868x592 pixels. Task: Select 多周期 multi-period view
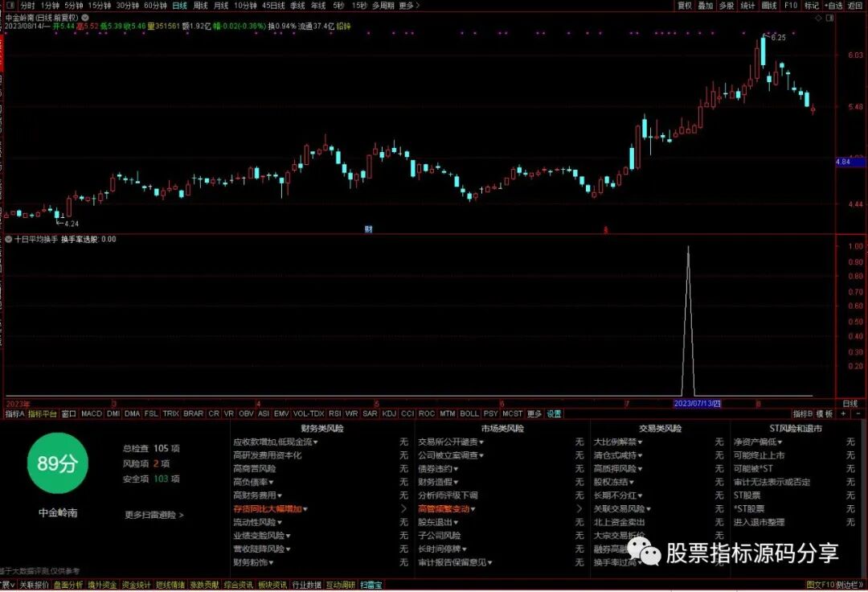[x=383, y=6]
